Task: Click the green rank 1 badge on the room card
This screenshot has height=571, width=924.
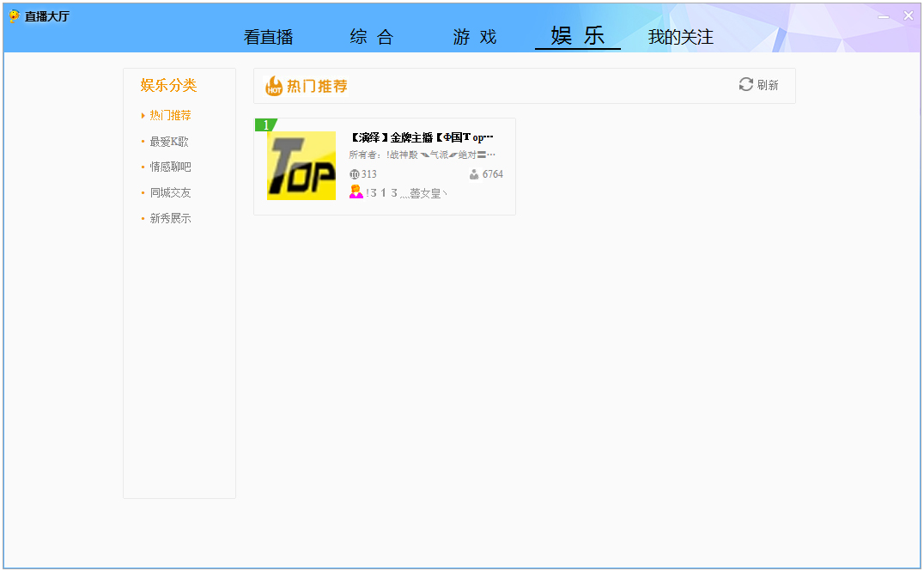Action: tap(267, 125)
